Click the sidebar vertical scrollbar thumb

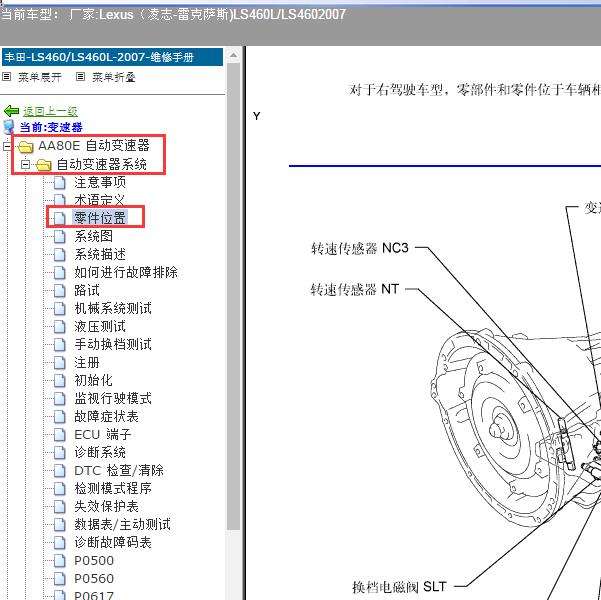[233, 296]
